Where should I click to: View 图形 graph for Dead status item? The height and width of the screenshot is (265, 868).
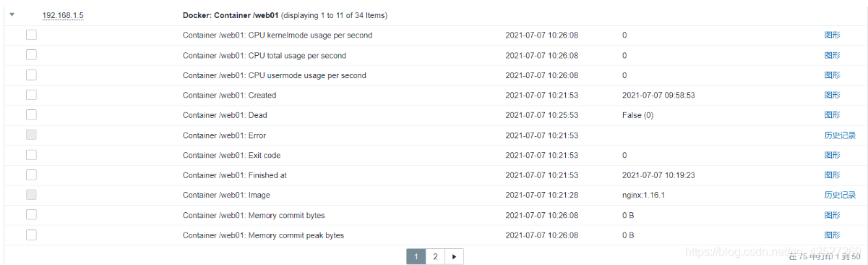point(832,115)
